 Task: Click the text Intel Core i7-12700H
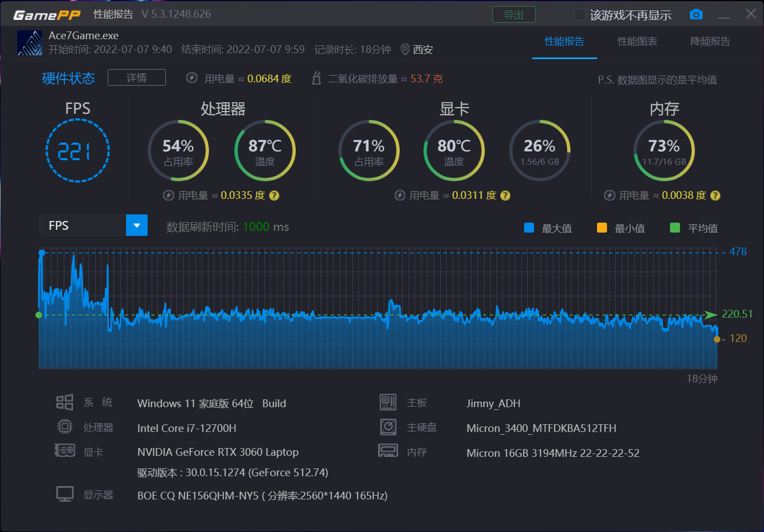coord(187,428)
